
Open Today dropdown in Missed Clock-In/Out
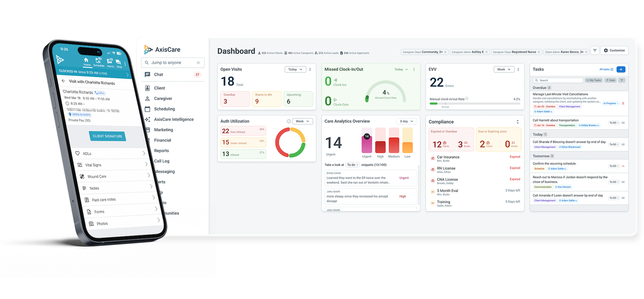(401, 70)
